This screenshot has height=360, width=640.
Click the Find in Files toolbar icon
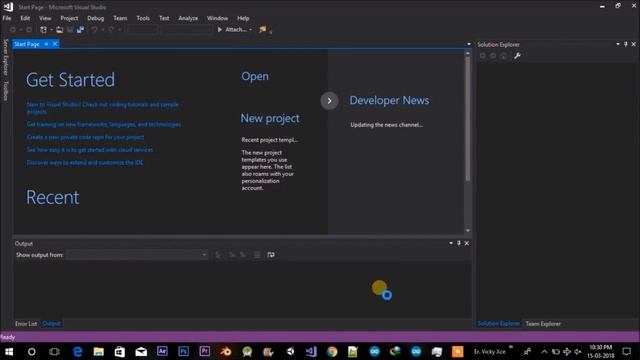click(x=263, y=29)
